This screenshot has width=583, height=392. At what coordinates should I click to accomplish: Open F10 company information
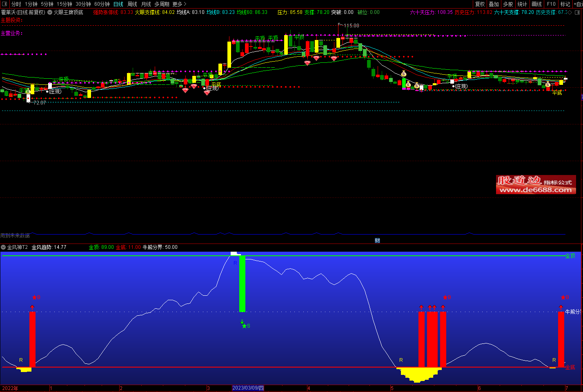pyautogui.click(x=551, y=4)
